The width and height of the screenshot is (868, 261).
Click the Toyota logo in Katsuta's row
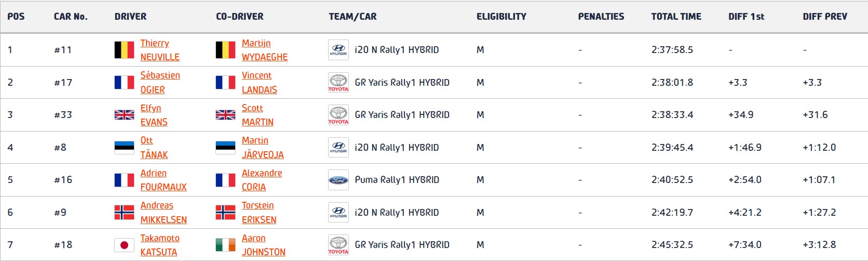click(338, 245)
